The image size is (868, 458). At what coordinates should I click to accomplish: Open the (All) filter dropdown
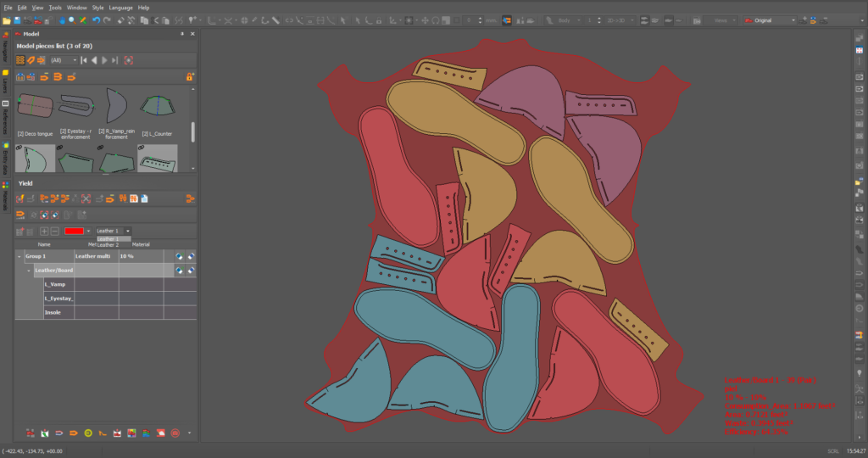[x=64, y=60]
